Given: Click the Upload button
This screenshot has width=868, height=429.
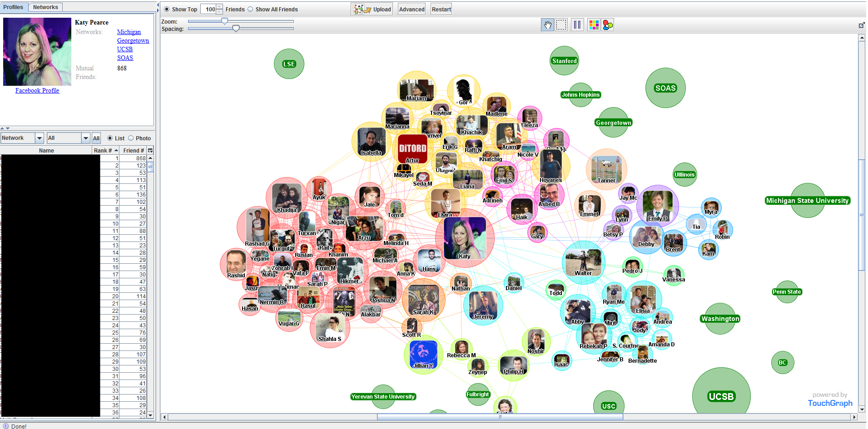Looking at the screenshot, I should [372, 9].
